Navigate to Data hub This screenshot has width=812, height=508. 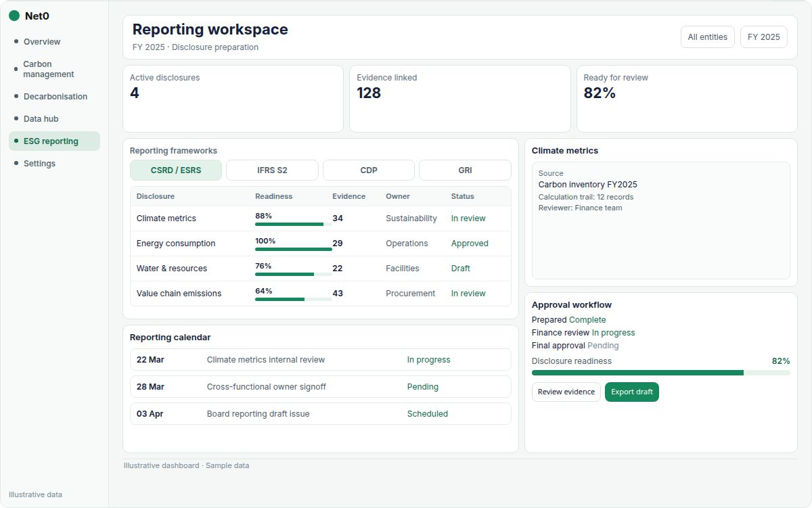54,119
